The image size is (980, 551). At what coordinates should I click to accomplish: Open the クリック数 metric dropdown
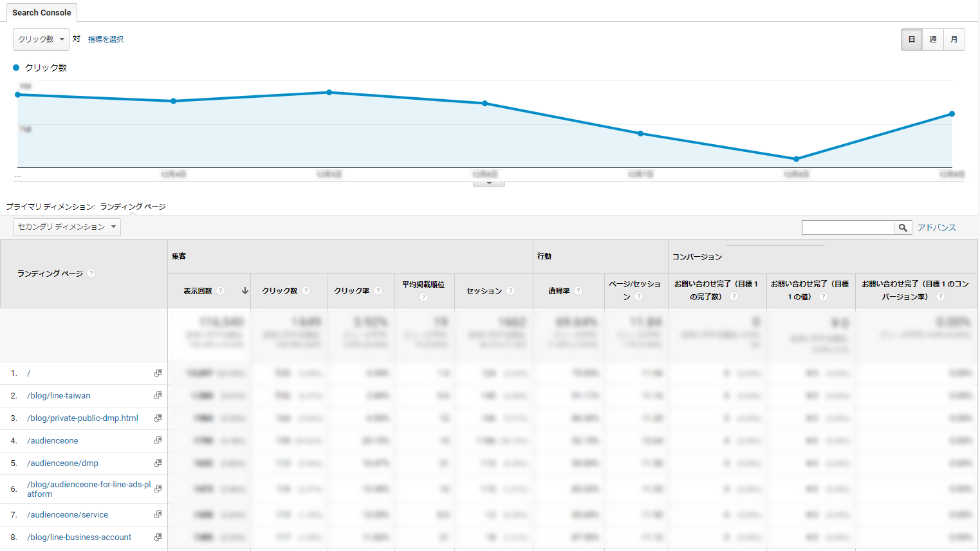click(41, 39)
